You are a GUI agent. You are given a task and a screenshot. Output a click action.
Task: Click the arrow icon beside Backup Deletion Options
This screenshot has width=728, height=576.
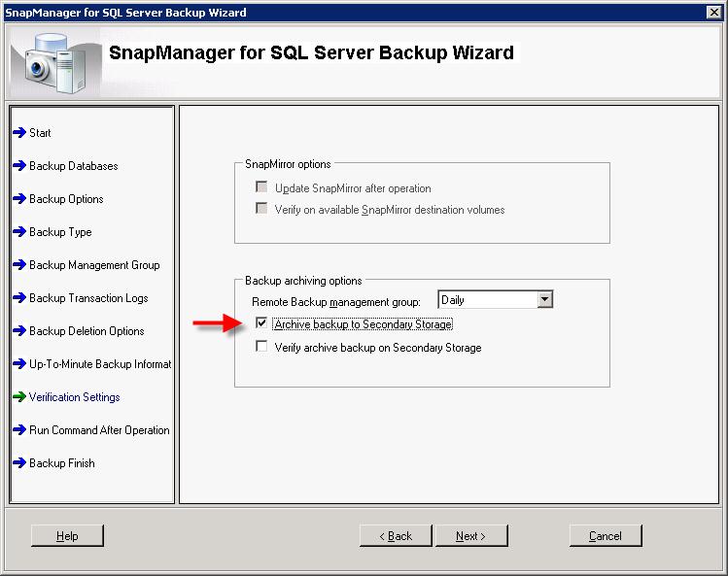click(x=19, y=330)
